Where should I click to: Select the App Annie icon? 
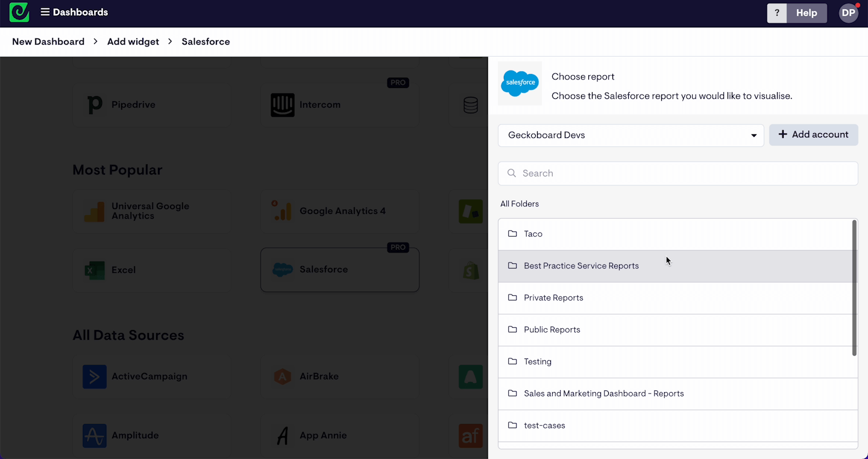point(283,436)
